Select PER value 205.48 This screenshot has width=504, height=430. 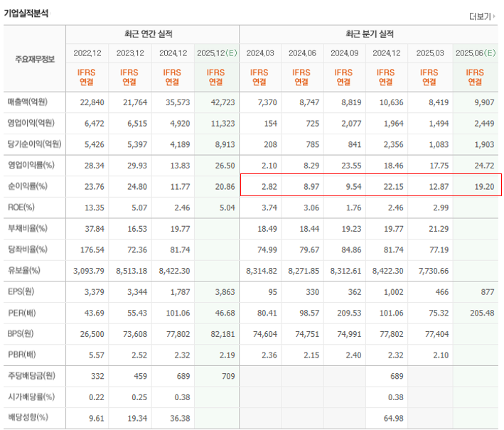point(482,313)
